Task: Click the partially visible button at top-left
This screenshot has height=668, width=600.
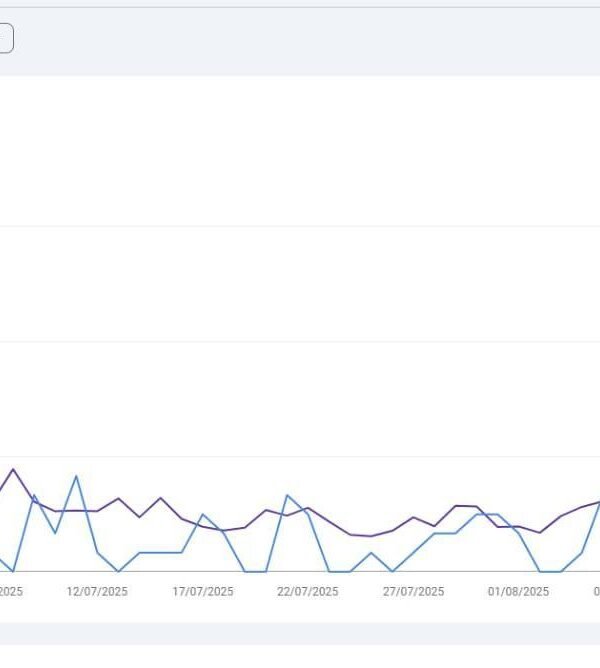Action: pyautogui.click(x=5, y=39)
